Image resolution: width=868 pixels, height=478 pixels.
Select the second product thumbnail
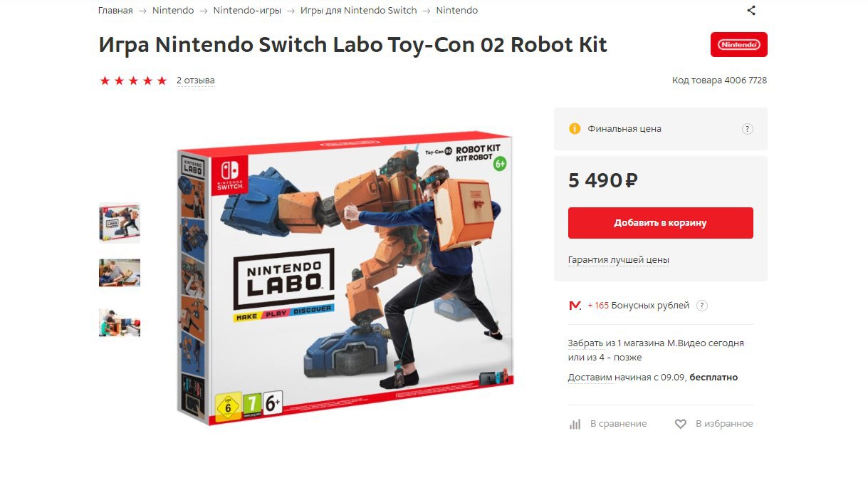coord(120,273)
